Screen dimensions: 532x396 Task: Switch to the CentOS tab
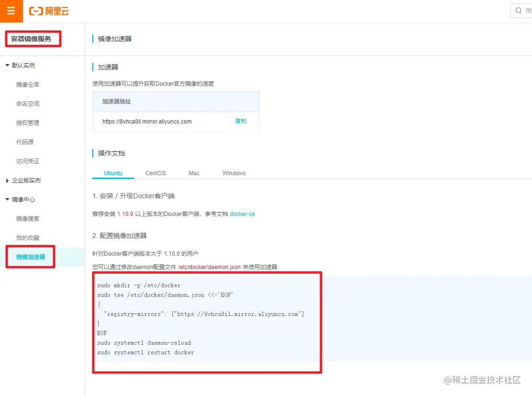pyautogui.click(x=155, y=173)
